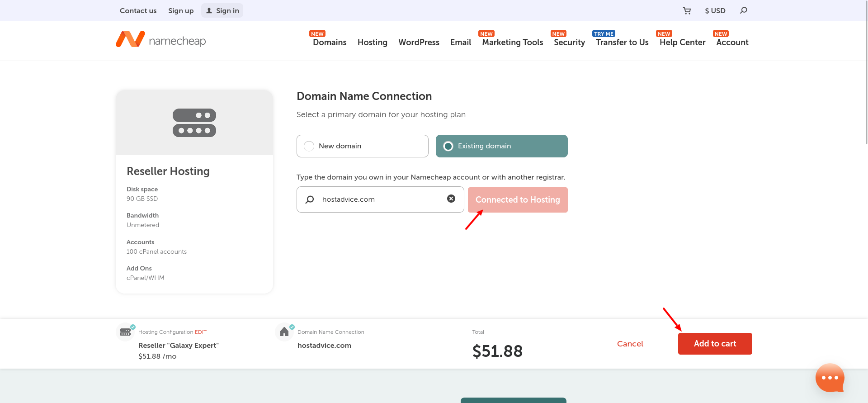
Task: Click the Connected to Hosting button
Action: coord(518,200)
